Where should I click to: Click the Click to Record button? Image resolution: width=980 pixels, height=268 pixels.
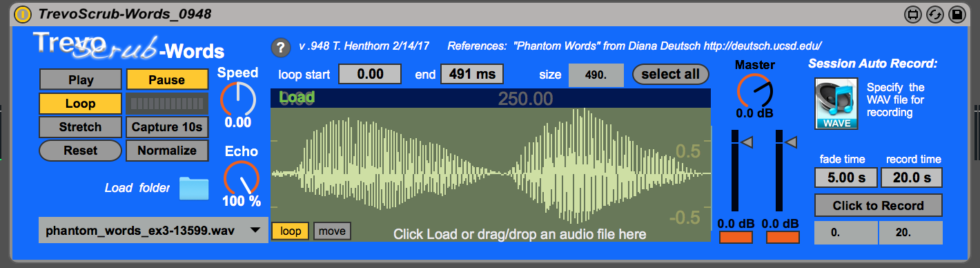[878, 205]
